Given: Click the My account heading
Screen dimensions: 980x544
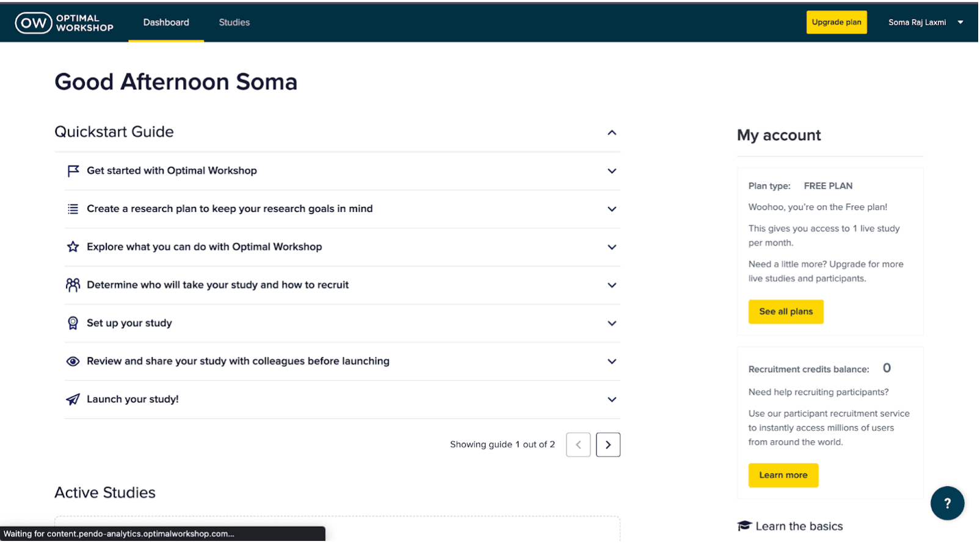Looking at the screenshot, I should click(x=780, y=136).
